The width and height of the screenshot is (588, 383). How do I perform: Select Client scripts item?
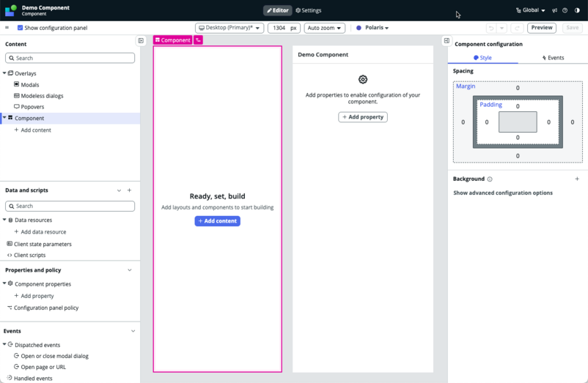tap(26, 255)
